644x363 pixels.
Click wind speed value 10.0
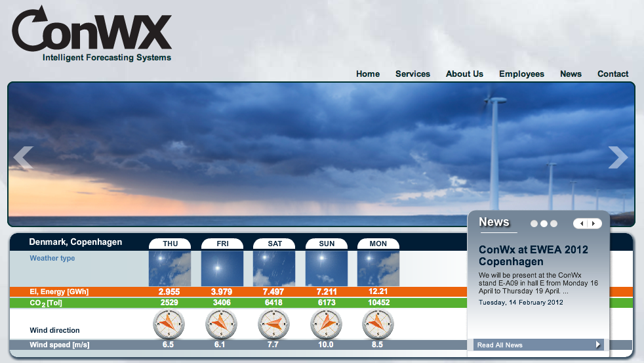click(325, 345)
